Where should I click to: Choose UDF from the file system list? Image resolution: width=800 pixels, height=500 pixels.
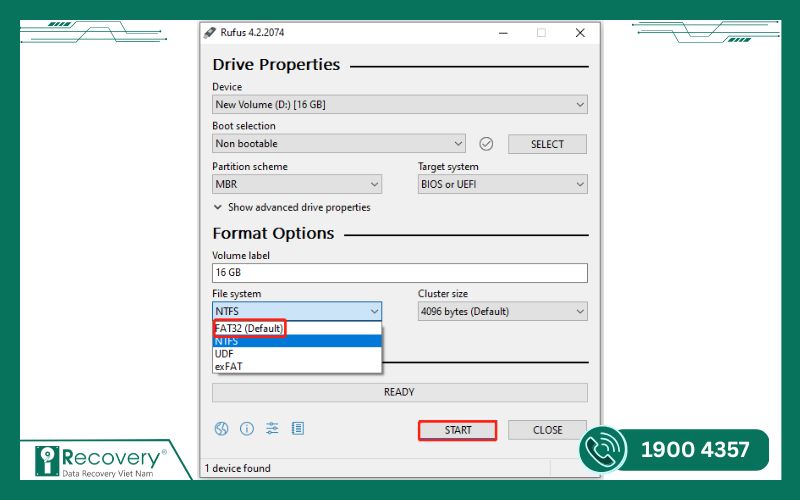297,354
